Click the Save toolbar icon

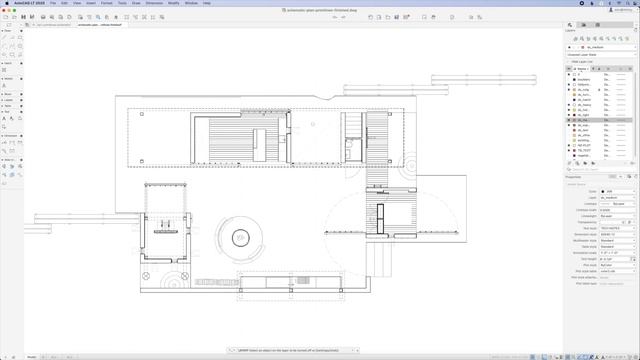[x=23, y=17]
